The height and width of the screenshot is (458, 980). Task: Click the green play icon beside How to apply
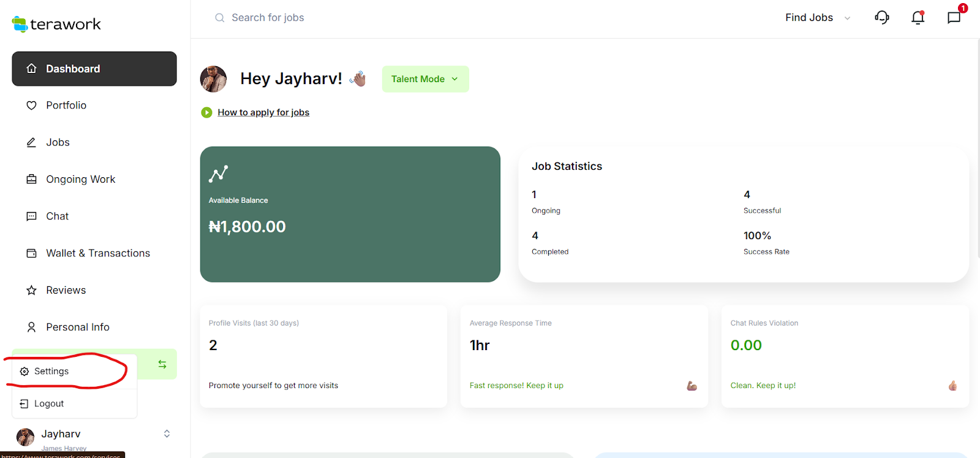click(206, 112)
